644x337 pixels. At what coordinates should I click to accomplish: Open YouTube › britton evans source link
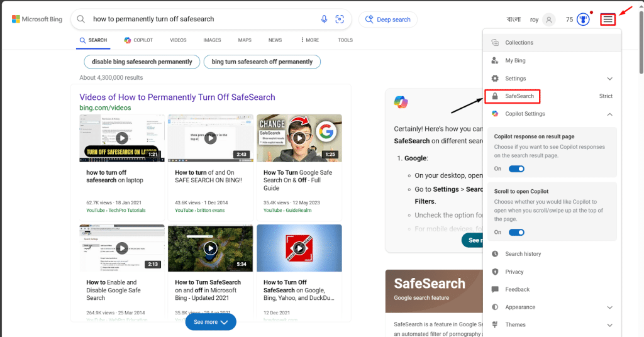click(x=199, y=210)
